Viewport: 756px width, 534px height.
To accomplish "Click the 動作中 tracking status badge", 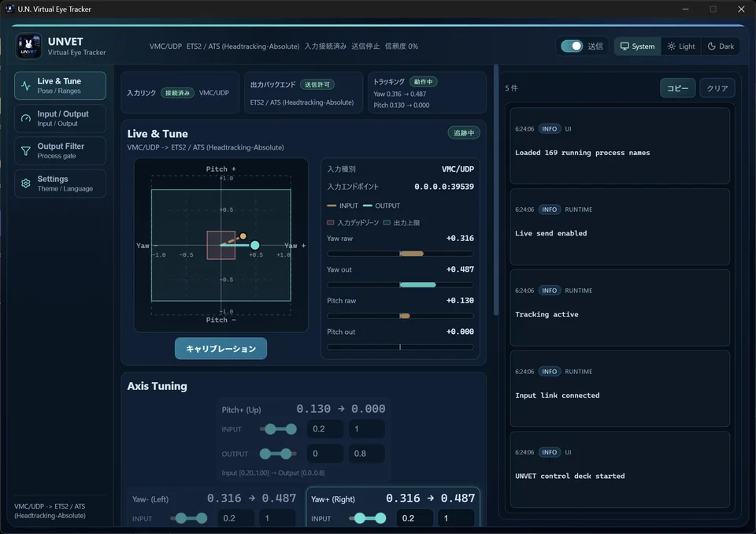I will click(x=424, y=82).
